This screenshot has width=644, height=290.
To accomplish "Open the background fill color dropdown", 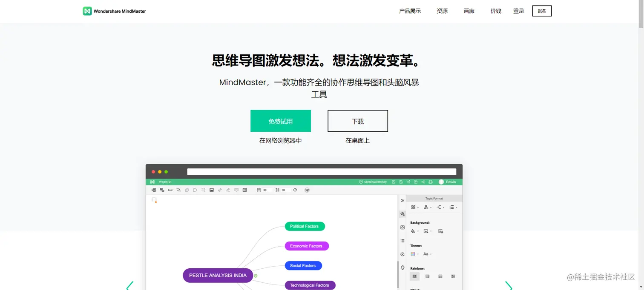I will (x=414, y=231).
